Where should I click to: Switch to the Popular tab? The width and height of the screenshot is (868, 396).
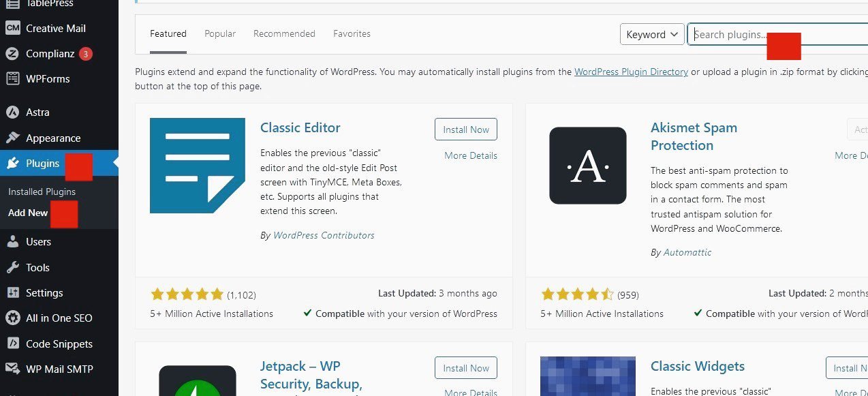click(x=220, y=33)
